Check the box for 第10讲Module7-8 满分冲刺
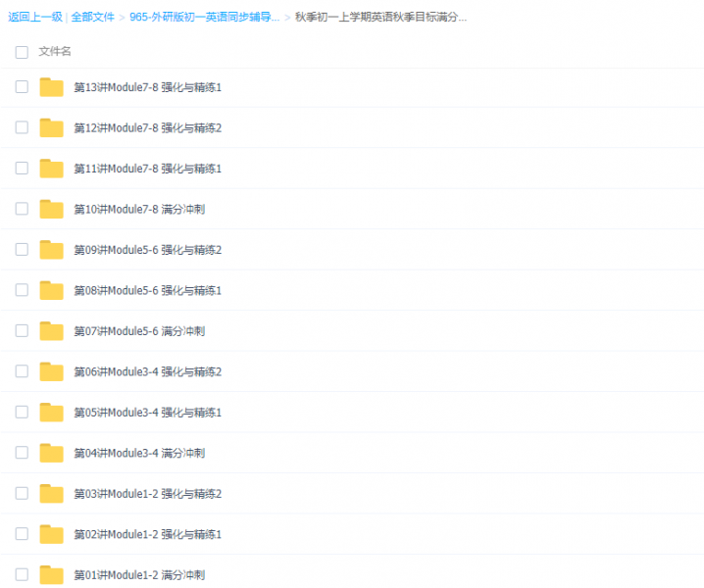The image size is (704, 588). click(x=22, y=209)
